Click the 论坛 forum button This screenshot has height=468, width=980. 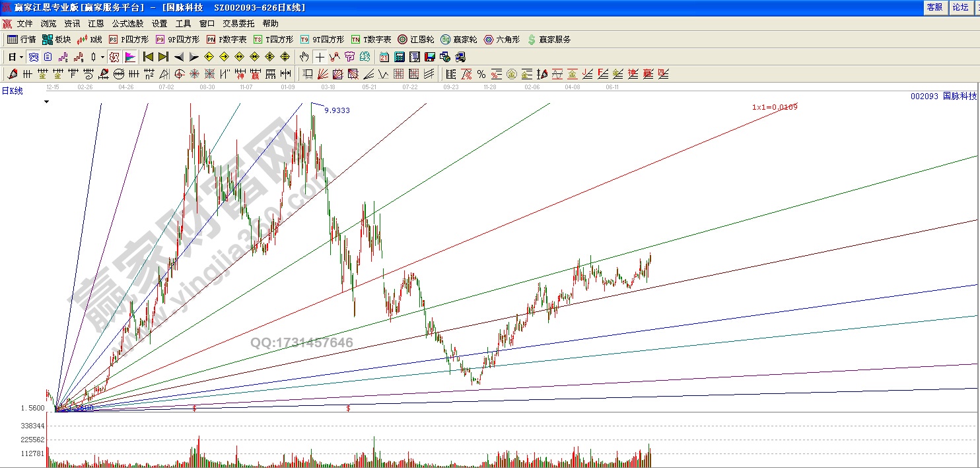coord(960,7)
